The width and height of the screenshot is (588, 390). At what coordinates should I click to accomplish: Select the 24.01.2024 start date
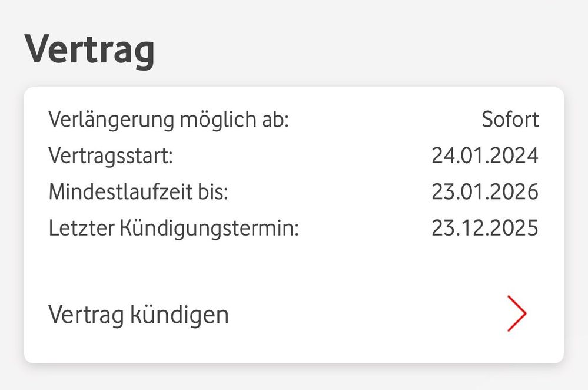[x=484, y=156]
